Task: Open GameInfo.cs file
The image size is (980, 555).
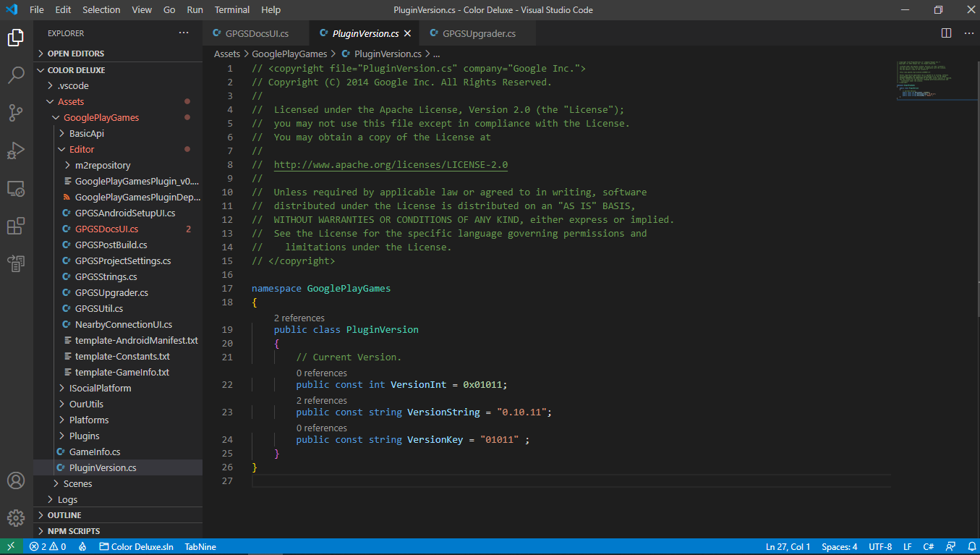Action: click(118, 452)
